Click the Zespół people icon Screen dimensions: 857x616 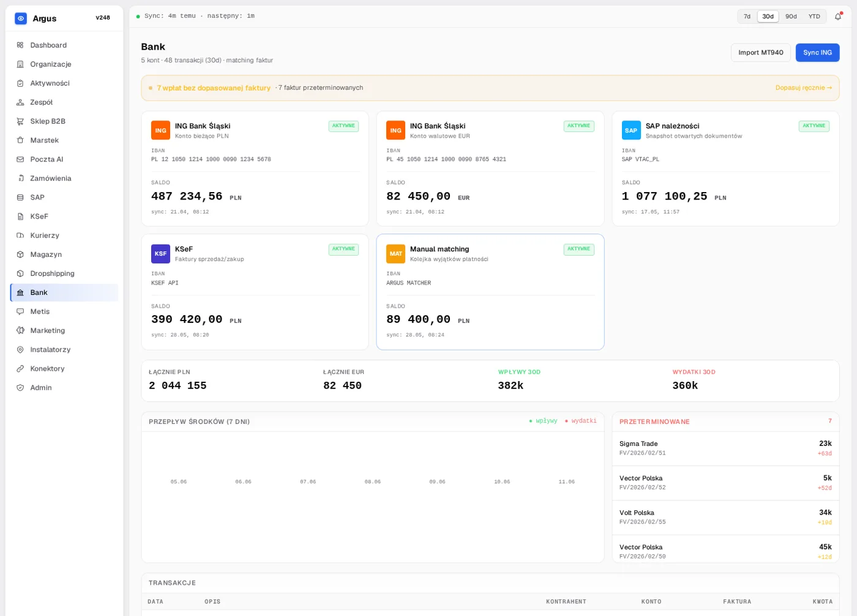[x=20, y=102]
